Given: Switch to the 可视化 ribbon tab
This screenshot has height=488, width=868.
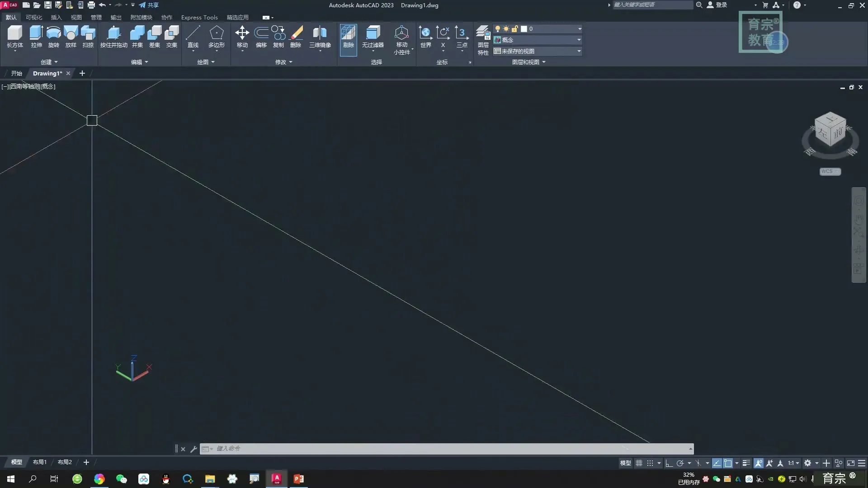Looking at the screenshot, I should point(34,17).
